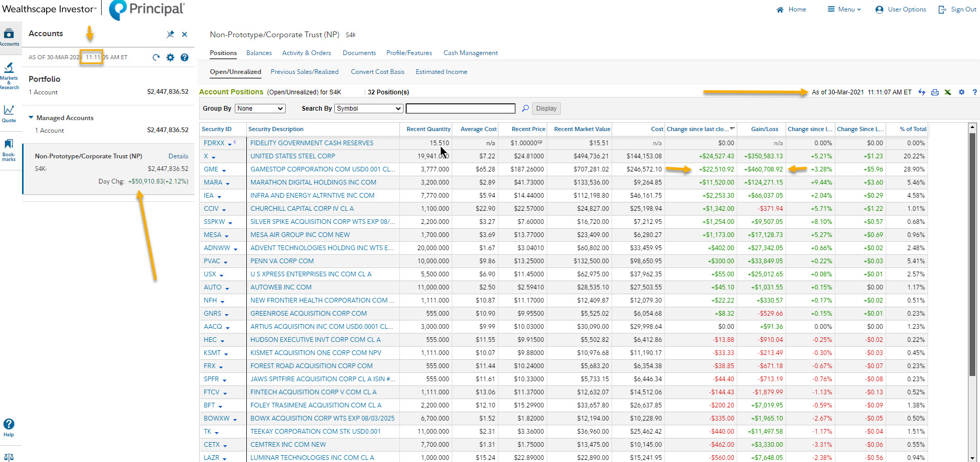Viewport: 980px width, 462px height.
Task: Open MARATHON DIGITAL HOLDINGS link
Action: point(313,182)
